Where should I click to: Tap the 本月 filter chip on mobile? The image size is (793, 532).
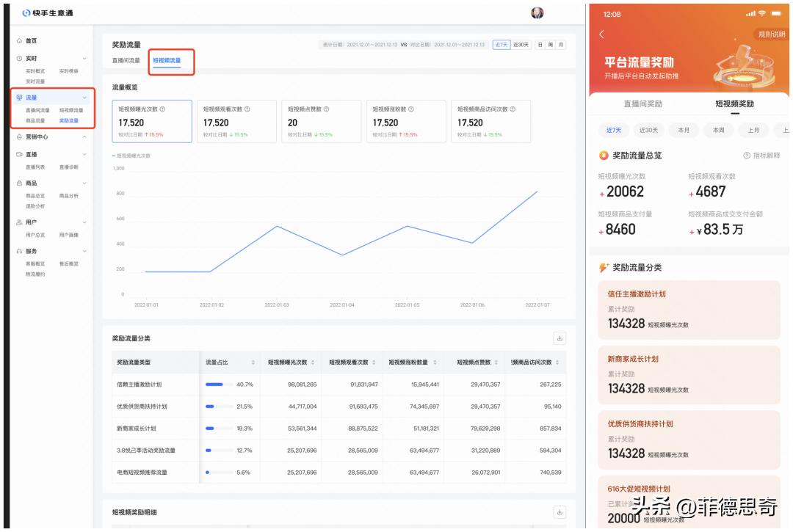683,130
